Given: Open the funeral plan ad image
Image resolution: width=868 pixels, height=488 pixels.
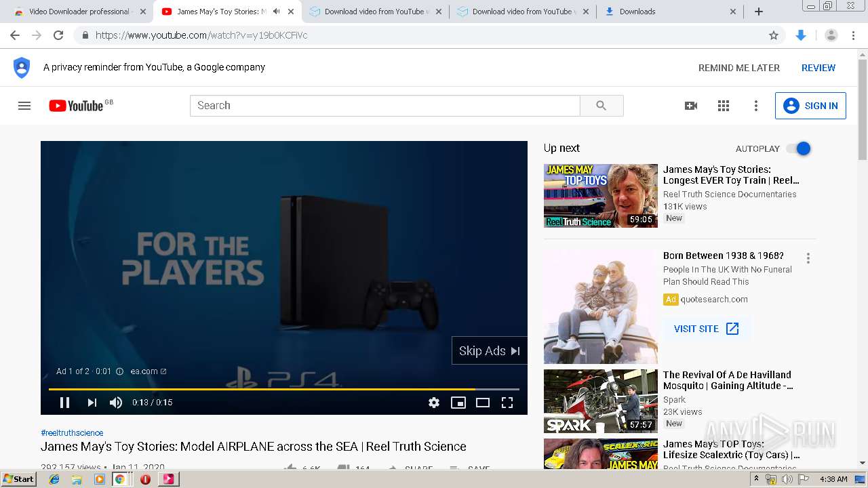Looking at the screenshot, I should [x=601, y=306].
